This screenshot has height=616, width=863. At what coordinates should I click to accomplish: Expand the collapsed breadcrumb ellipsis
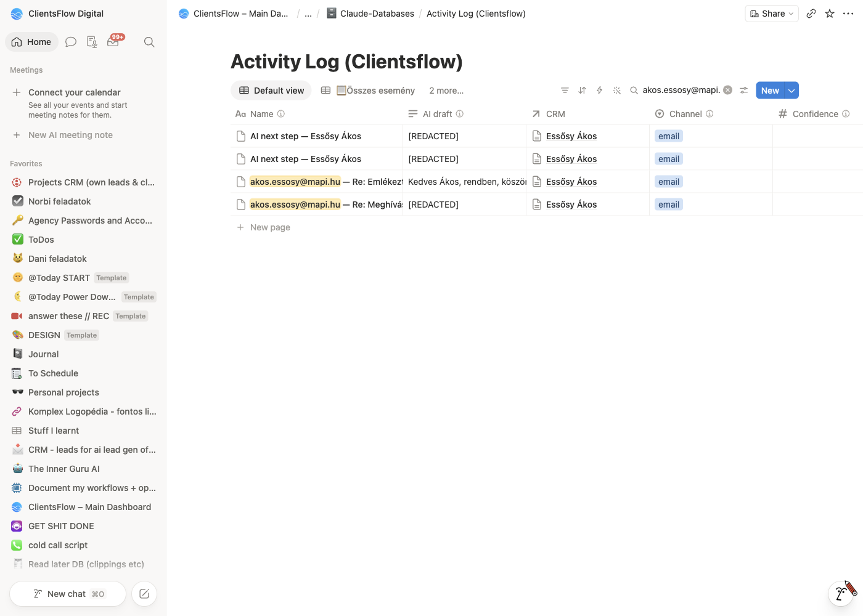[x=308, y=14]
